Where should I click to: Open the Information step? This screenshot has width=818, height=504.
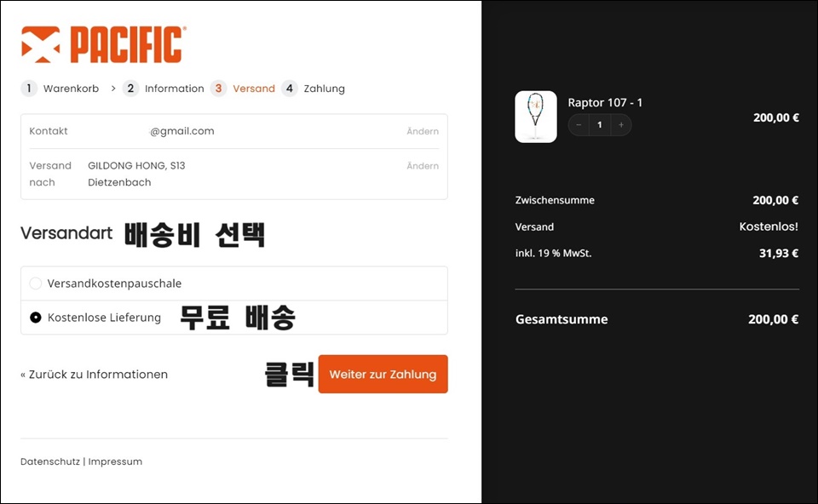coord(164,89)
